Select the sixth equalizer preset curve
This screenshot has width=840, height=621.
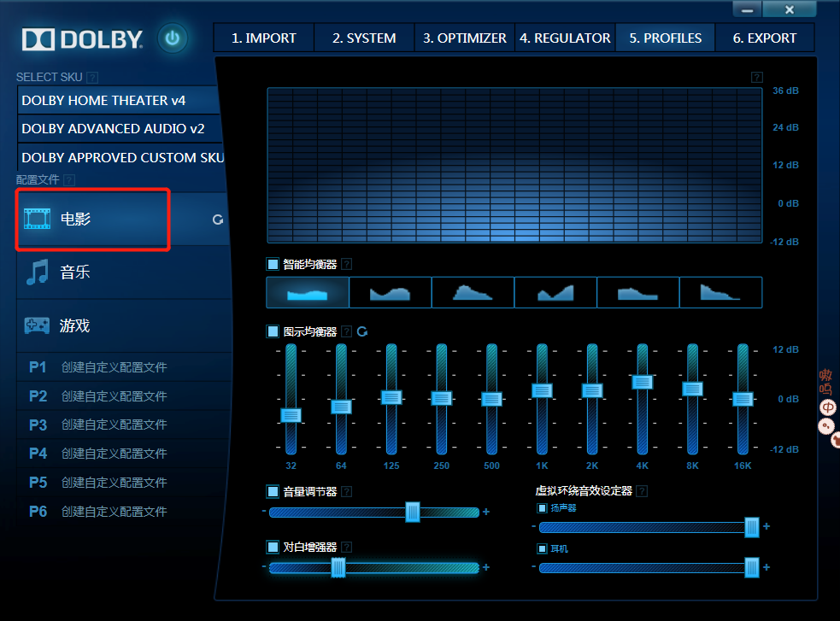coord(720,292)
